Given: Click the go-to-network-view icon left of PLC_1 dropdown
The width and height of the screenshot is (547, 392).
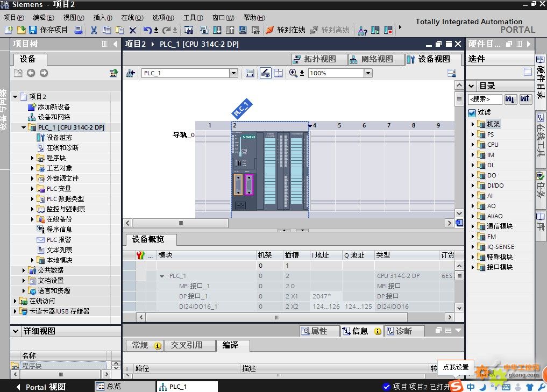Looking at the screenshot, I should tap(131, 73).
